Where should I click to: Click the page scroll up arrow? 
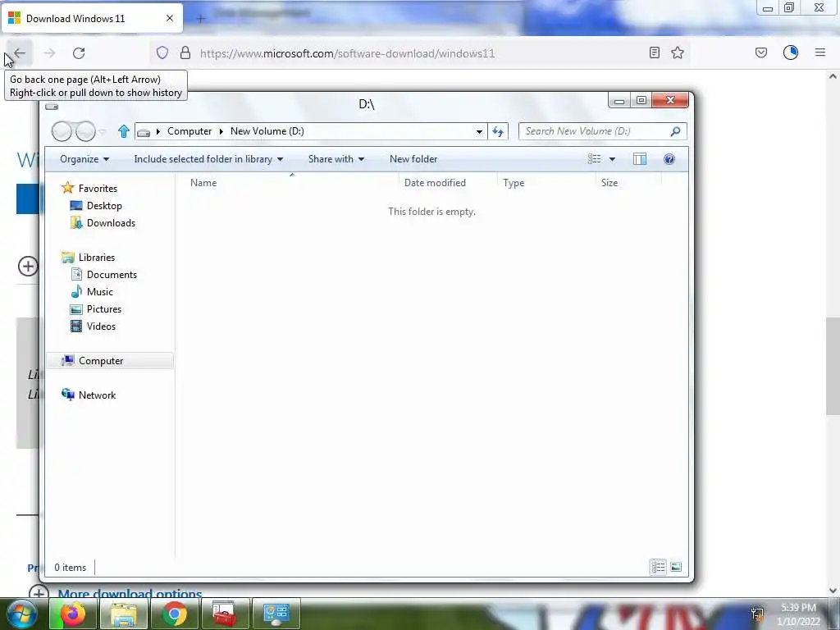tap(833, 76)
